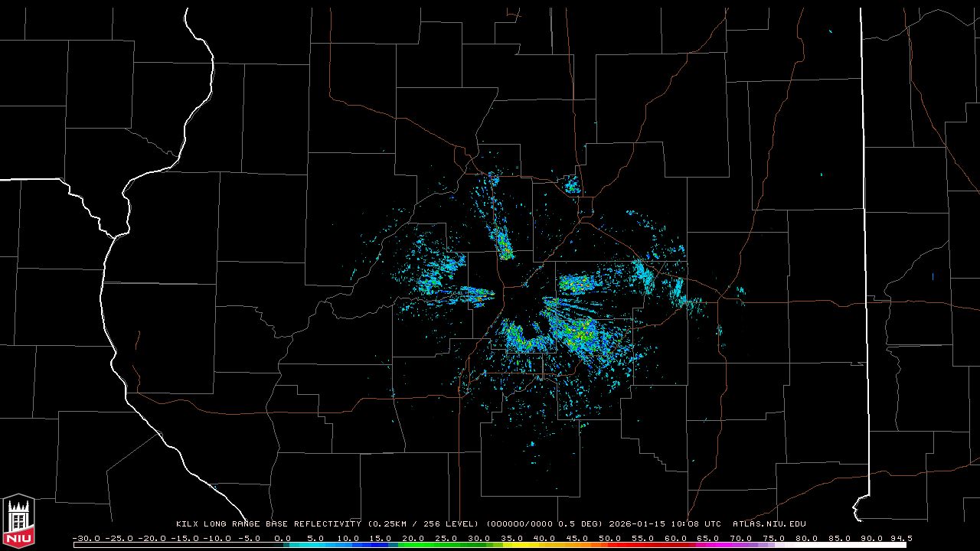The image size is (980, 551).
Task: Click the yellow 35.0 dBZ color band
Action: [511, 545]
